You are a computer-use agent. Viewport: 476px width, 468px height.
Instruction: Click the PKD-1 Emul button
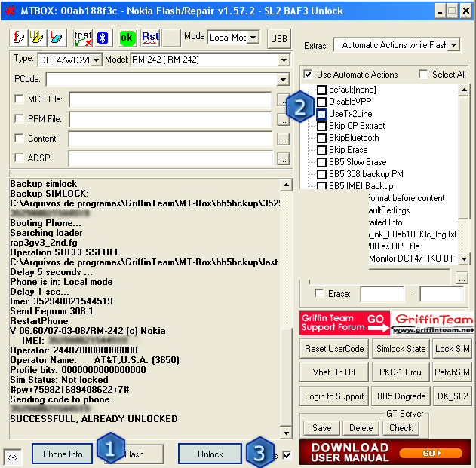coord(401,372)
